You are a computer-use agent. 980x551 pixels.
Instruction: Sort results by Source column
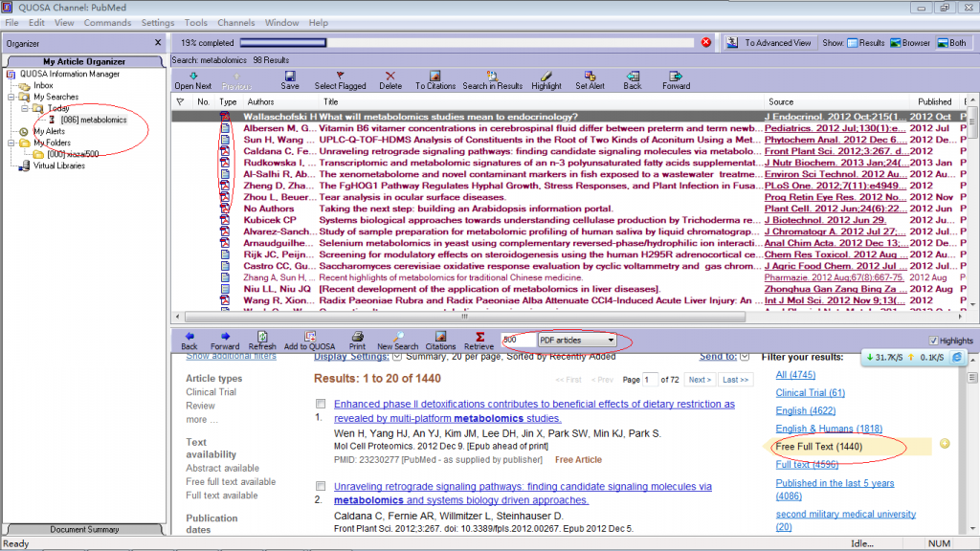click(x=781, y=101)
